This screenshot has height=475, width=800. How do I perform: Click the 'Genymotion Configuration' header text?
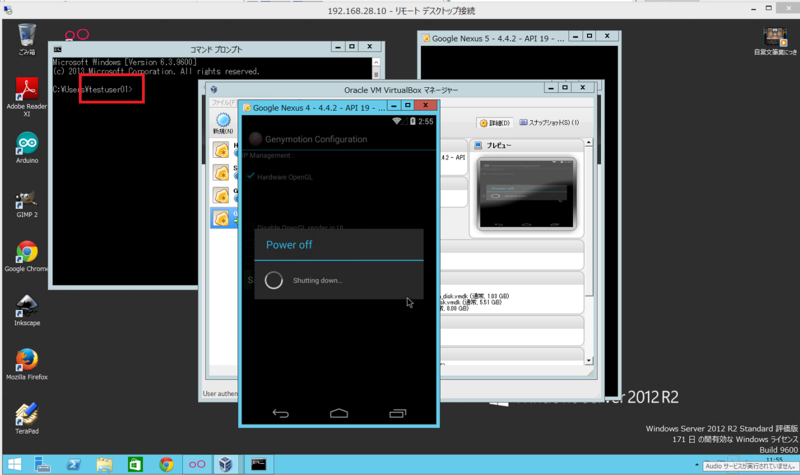(x=316, y=139)
